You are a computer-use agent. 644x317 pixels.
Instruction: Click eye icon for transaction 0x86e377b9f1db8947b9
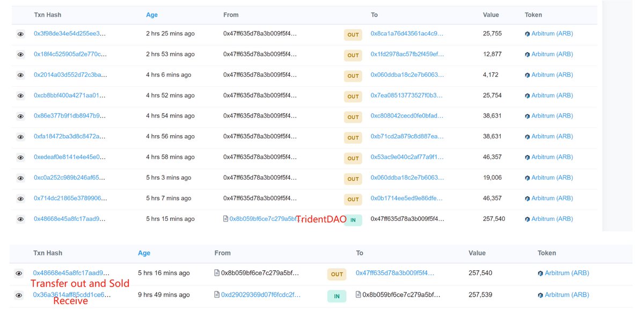tap(20, 116)
